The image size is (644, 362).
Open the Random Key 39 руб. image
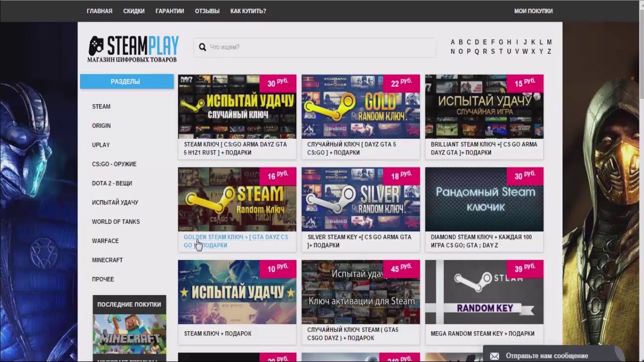tap(484, 292)
